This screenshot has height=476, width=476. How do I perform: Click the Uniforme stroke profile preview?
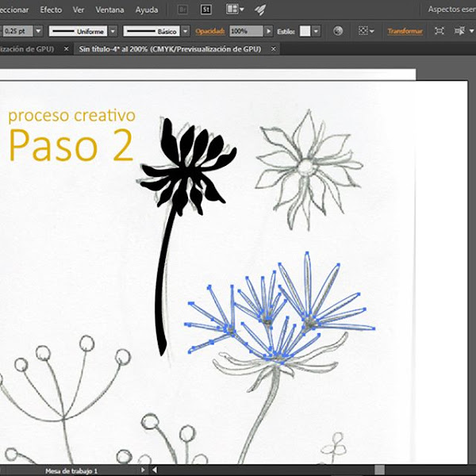[x=78, y=31]
